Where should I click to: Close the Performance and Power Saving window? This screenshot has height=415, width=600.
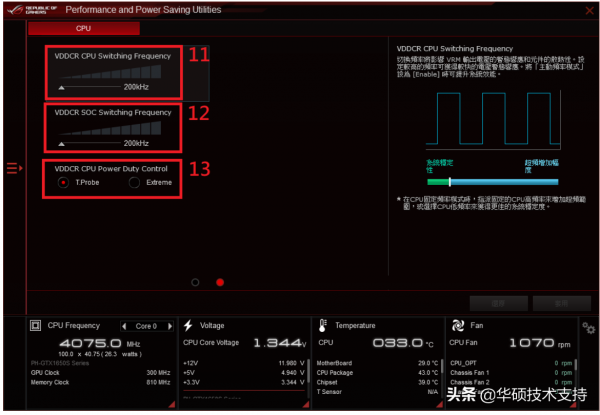[590, 10]
